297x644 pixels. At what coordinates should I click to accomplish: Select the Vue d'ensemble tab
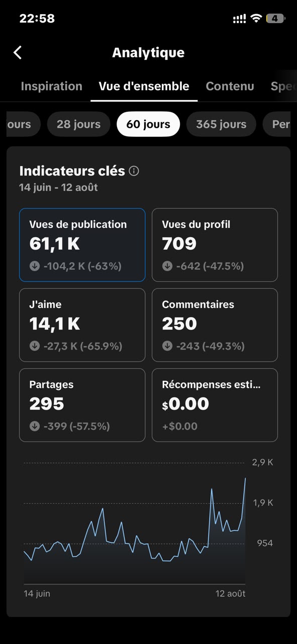pyautogui.click(x=144, y=86)
